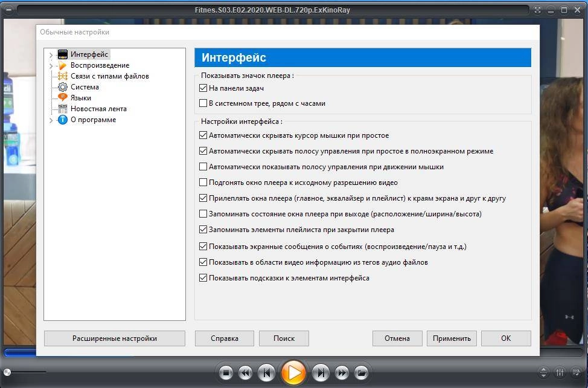The width and height of the screenshot is (588, 388).
Task: Click the Fitnes.S03.E02 title text
Action: [272, 10]
